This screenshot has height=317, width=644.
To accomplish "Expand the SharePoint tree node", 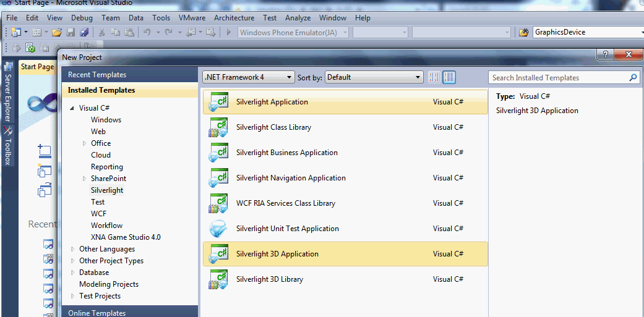I will pyautogui.click(x=85, y=179).
